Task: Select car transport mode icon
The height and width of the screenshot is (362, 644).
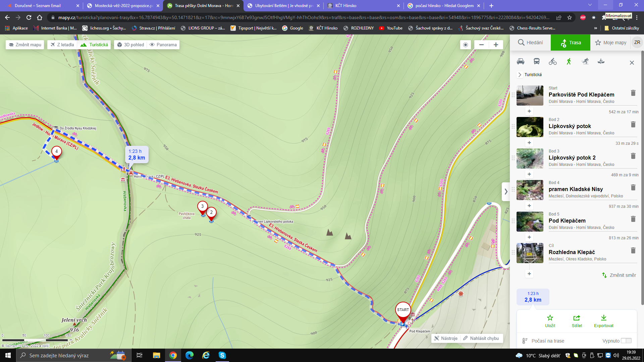Action: pos(521,61)
